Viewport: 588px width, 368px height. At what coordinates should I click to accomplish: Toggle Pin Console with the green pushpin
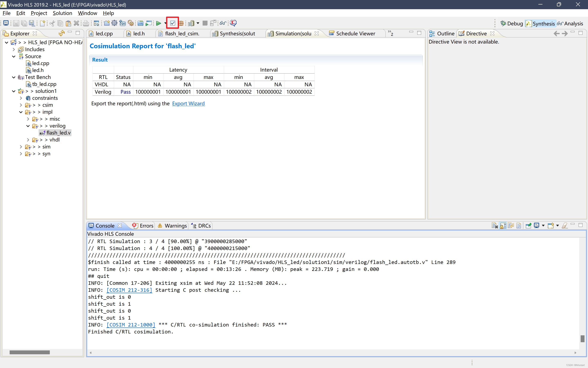click(x=528, y=226)
